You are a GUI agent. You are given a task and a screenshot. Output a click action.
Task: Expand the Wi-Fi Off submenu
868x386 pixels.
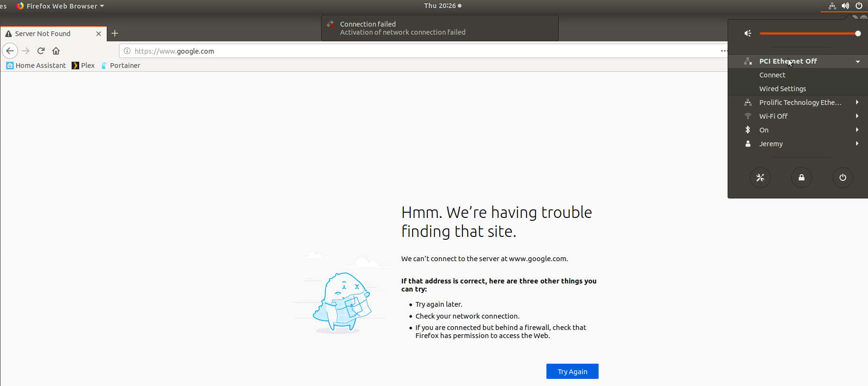[x=798, y=116]
